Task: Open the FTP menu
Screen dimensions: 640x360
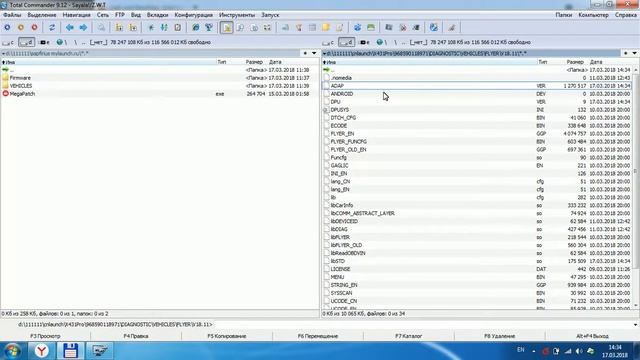Action: pyautogui.click(x=120, y=15)
